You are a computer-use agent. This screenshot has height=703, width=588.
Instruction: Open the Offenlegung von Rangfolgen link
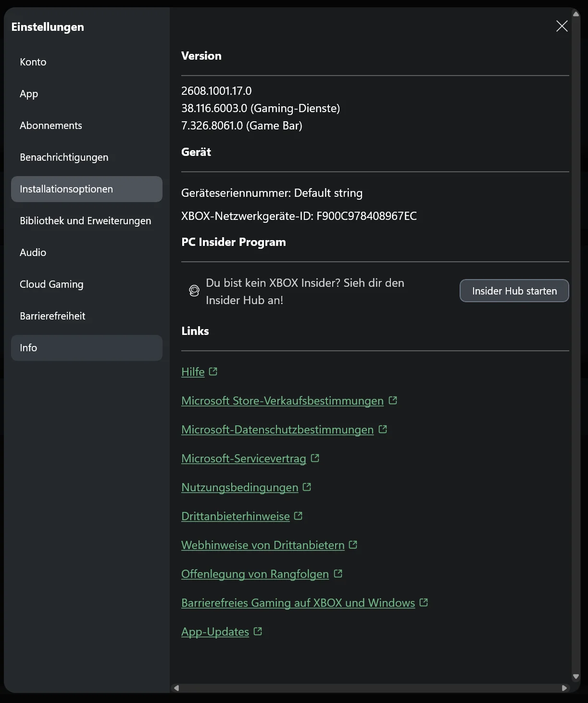[x=255, y=574]
